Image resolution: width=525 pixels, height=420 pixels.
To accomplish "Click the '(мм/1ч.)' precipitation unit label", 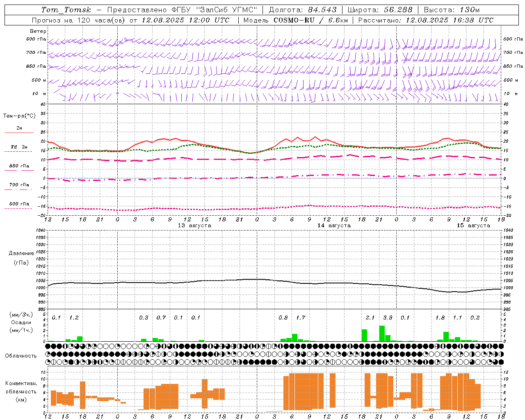I will [x=21, y=330].
